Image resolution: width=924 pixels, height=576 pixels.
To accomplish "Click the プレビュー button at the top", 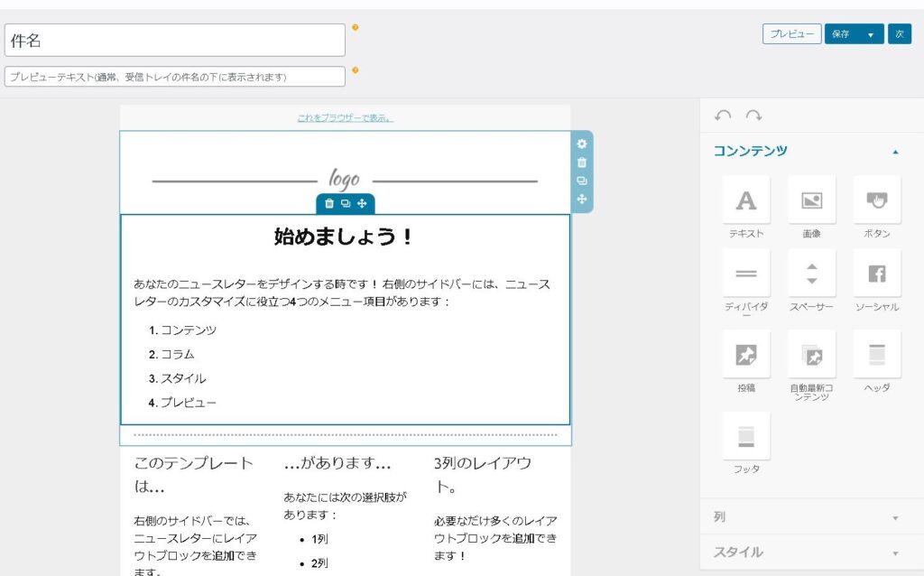I will [x=791, y=34].
